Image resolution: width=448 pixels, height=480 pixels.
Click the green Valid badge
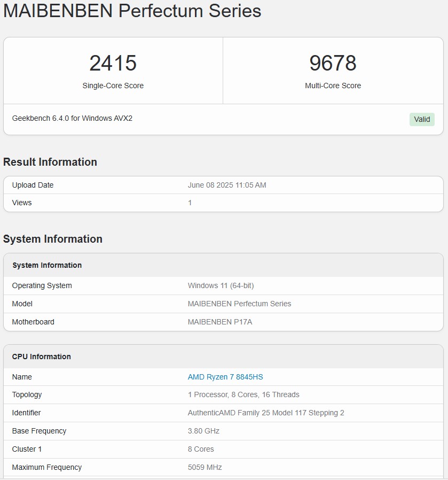click(x=422, y=119)
